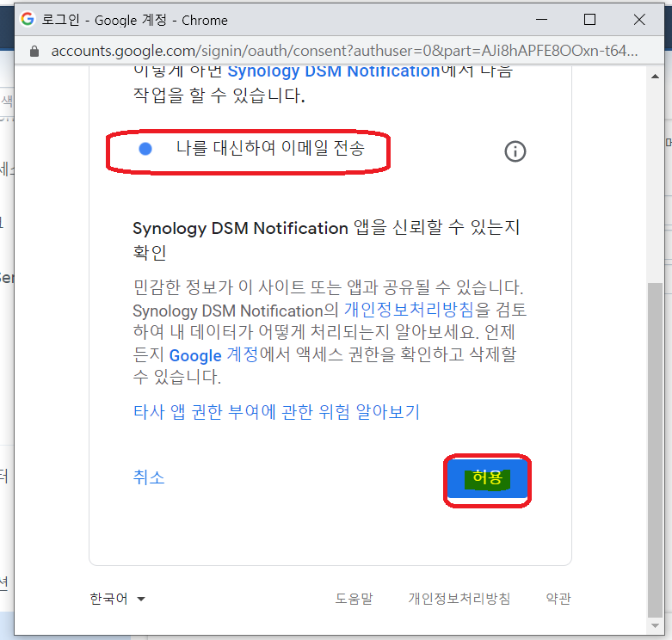This screenshot has width=672, height=640.
Task: Click the 취소 cancel link
Action: click(149, 477)
